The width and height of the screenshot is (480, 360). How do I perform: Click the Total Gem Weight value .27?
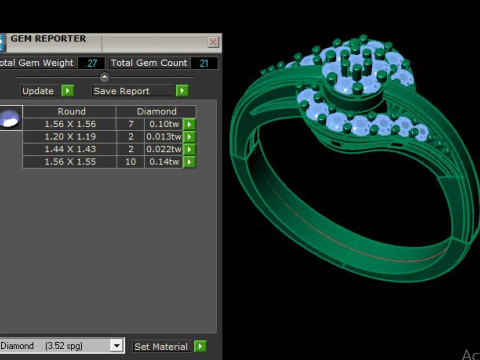[x=91, y=63]
